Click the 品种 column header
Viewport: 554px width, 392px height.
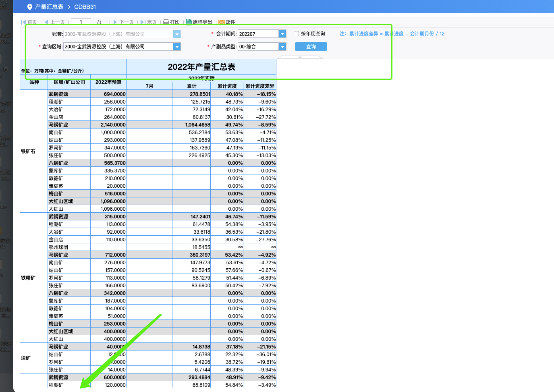click(x=34, y=82)
